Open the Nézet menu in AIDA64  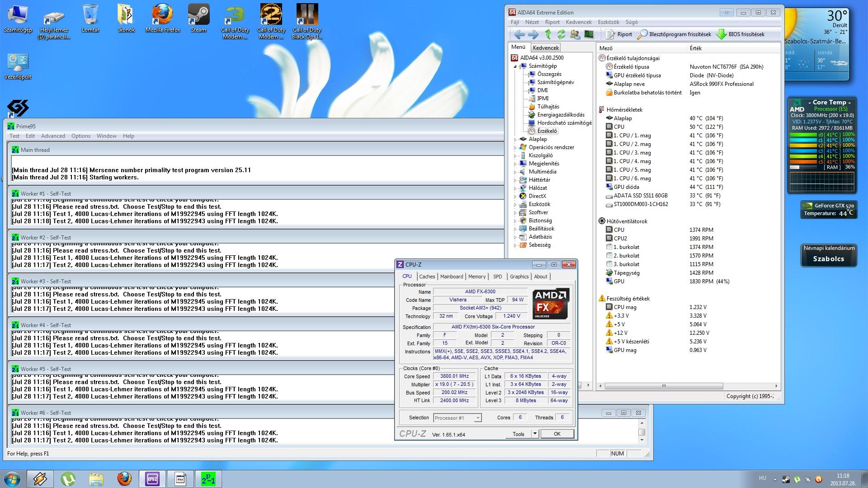[x=532, y=22]
